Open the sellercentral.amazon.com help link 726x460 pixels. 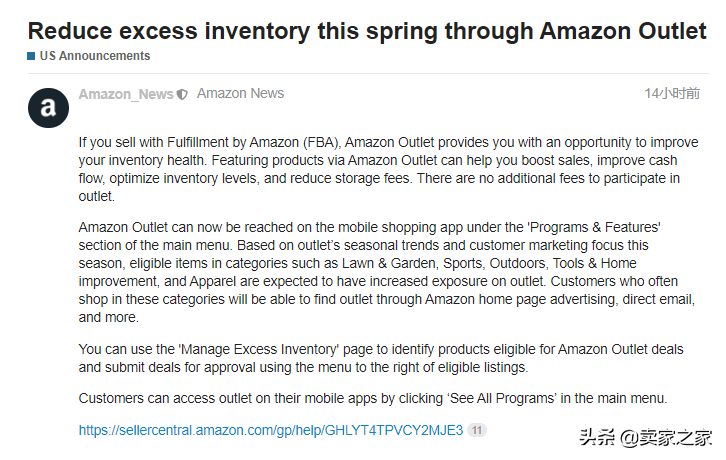click(271, 430)
